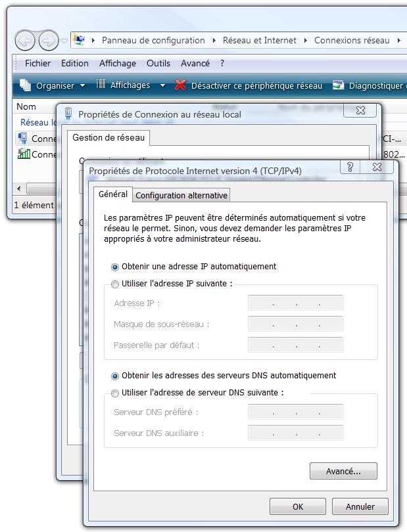
Task: Select the Général tab
Action: pyautogui.click(x=113, y=194)
